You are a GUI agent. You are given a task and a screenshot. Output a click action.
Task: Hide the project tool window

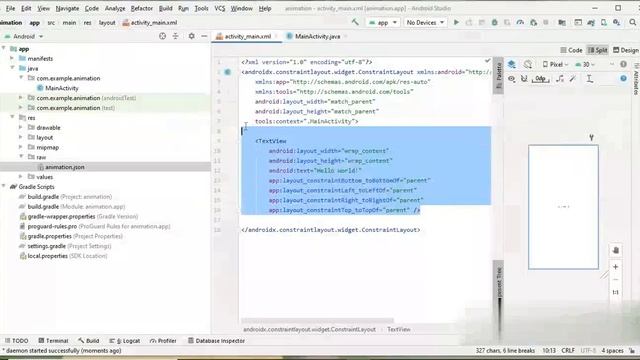point(204,36)
